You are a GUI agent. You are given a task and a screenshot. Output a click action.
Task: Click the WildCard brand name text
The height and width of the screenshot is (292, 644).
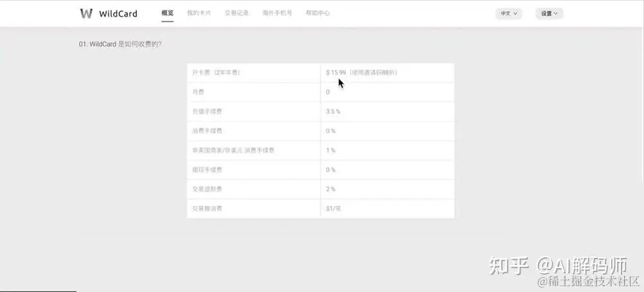coord(118,14)
